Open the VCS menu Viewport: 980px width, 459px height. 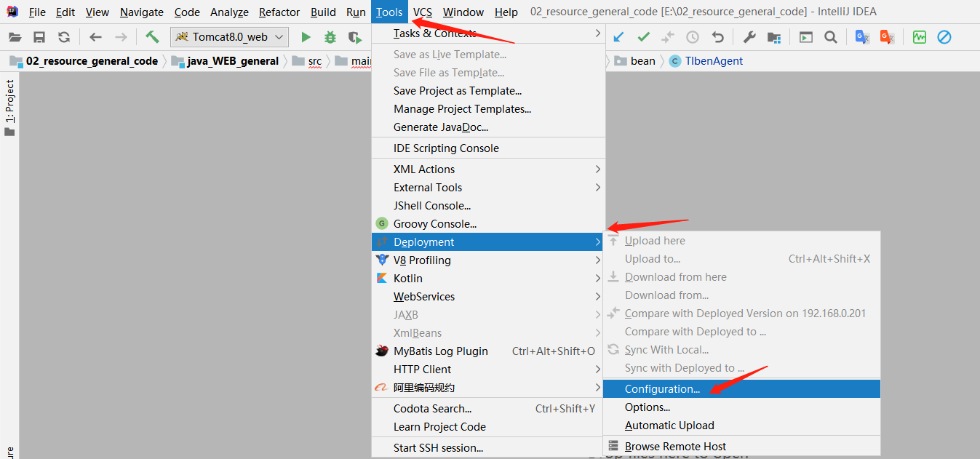click(422, 12)
